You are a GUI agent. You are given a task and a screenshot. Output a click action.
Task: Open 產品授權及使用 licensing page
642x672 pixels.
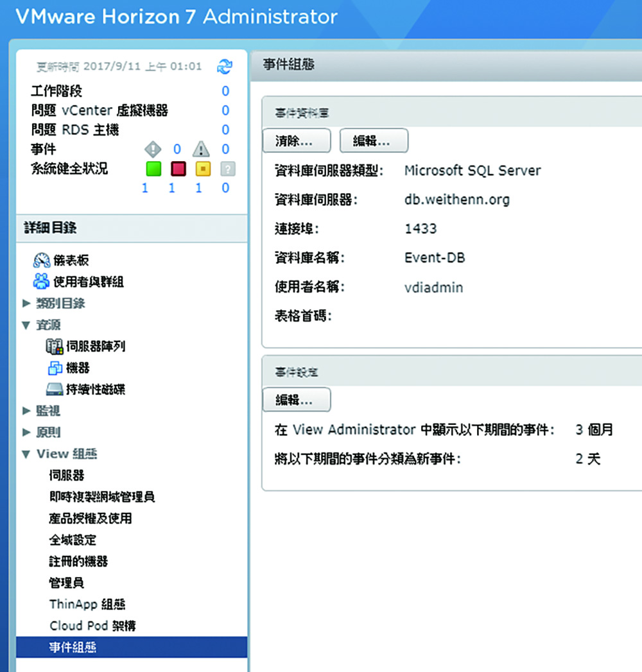[x=91, y=518]
